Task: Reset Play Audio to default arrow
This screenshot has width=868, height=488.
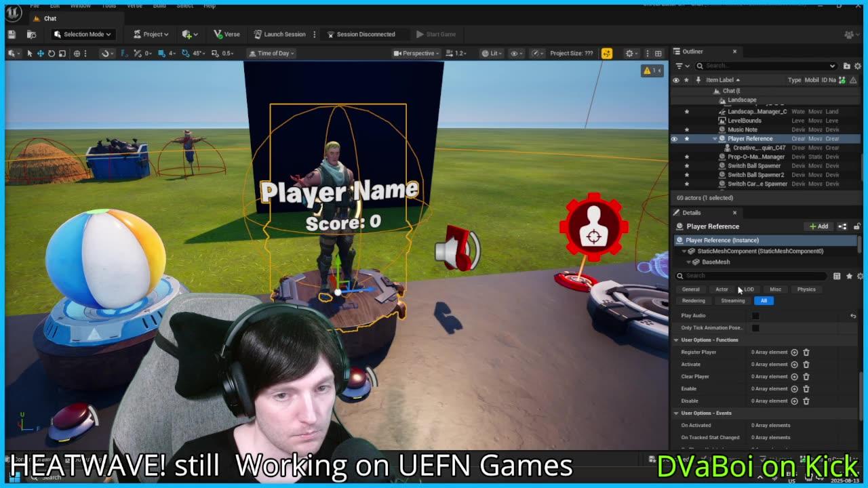Action: pos(853,316)
